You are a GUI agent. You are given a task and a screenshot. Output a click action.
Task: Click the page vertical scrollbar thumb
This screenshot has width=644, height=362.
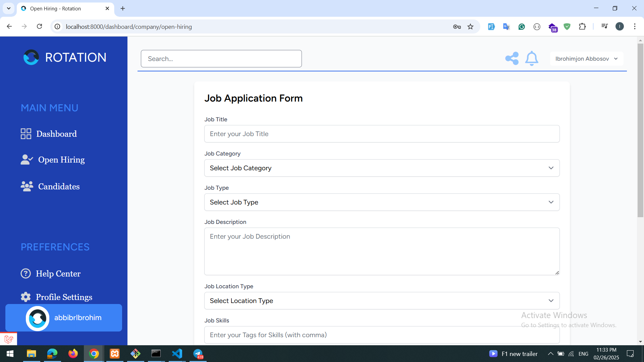(x=640, y=131)
